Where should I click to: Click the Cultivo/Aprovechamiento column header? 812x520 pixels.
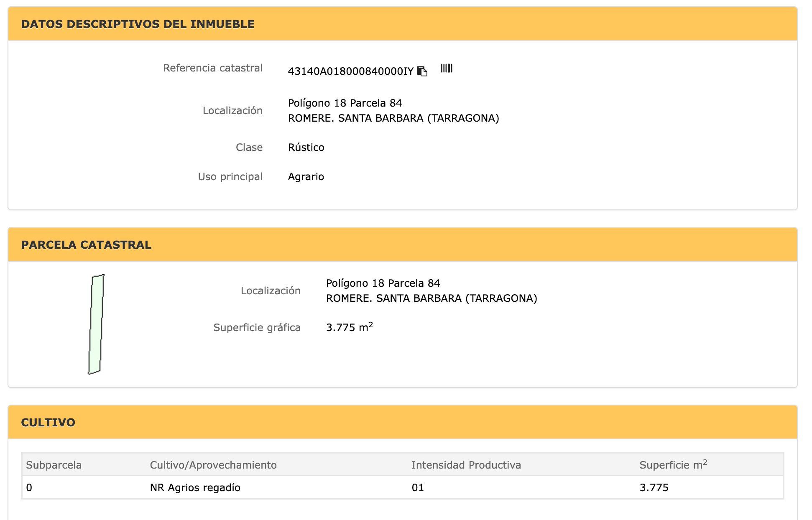[x=213, y=465]
